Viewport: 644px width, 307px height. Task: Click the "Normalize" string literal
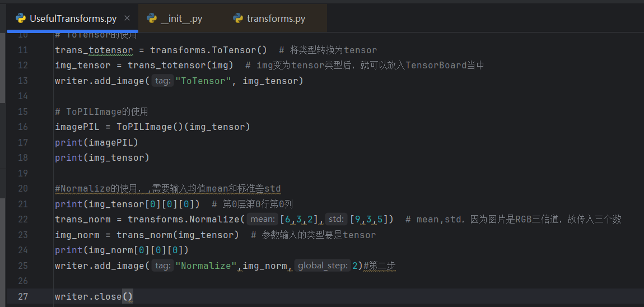pyautogui.click(x=206, y=266)
